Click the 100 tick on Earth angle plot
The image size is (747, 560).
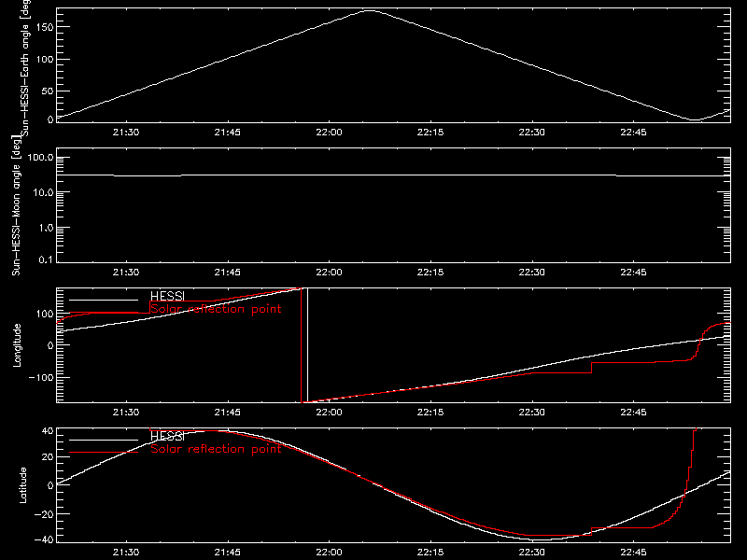click(45, 60)
